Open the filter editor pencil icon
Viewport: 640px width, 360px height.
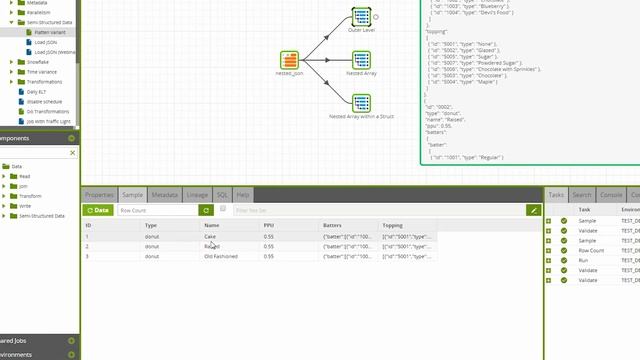[x=533, y=210]
